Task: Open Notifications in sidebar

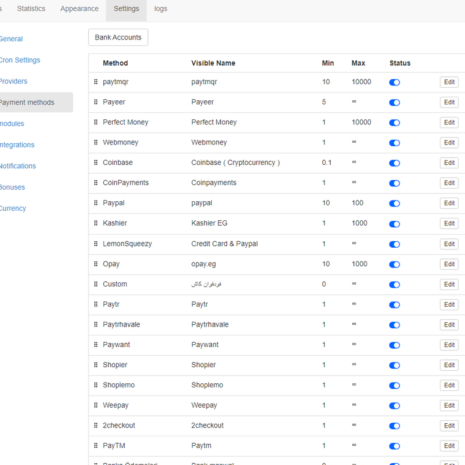Action: pyautogui.click(x=18, y=166)
